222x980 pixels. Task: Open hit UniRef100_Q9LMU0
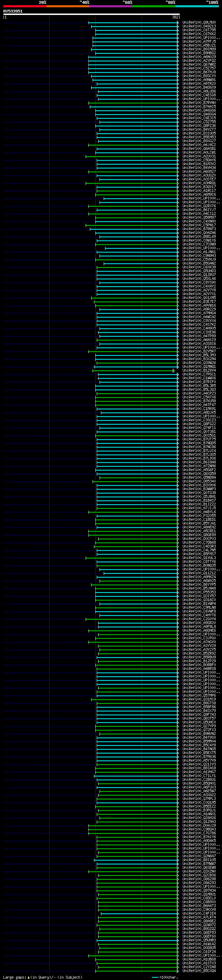tap(199, 23)
